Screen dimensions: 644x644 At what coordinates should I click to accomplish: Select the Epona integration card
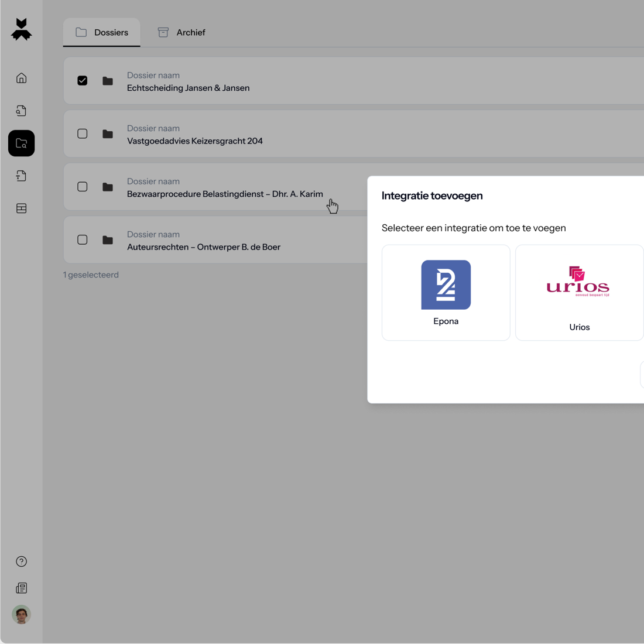446,292
